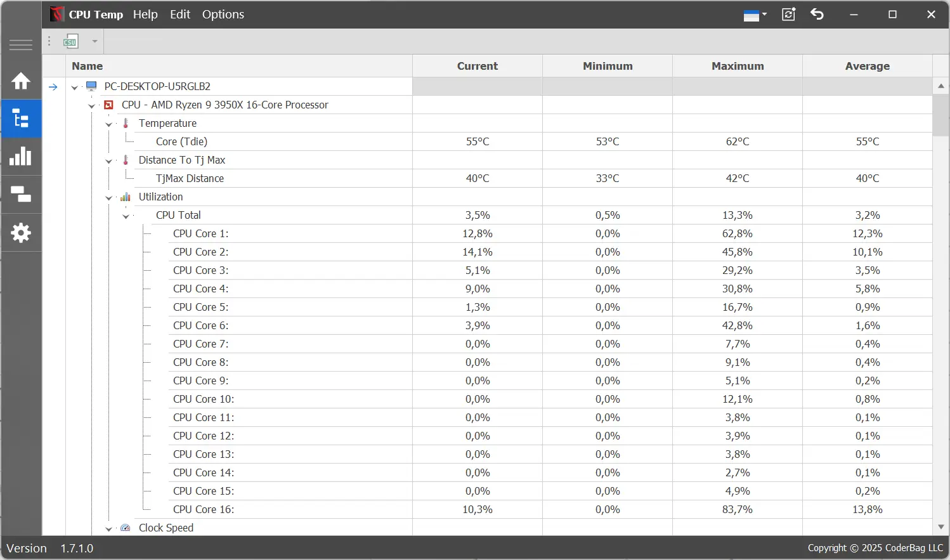The width and height of the screenshot is (950, 560).
Task: Open the Home page in sidebar
Action: [21, 81]
